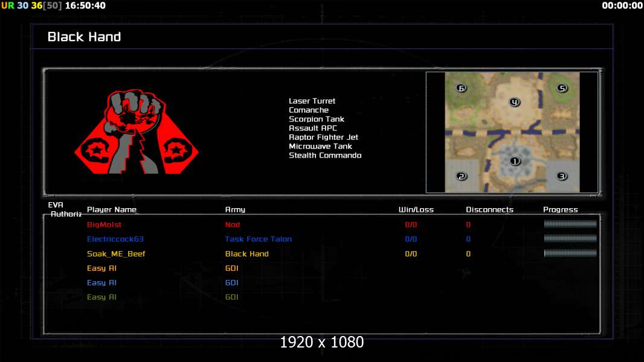Select start position 2 on the map
Image resolution: width=644 pixels, height=362 pixels.
click(461, 176)
